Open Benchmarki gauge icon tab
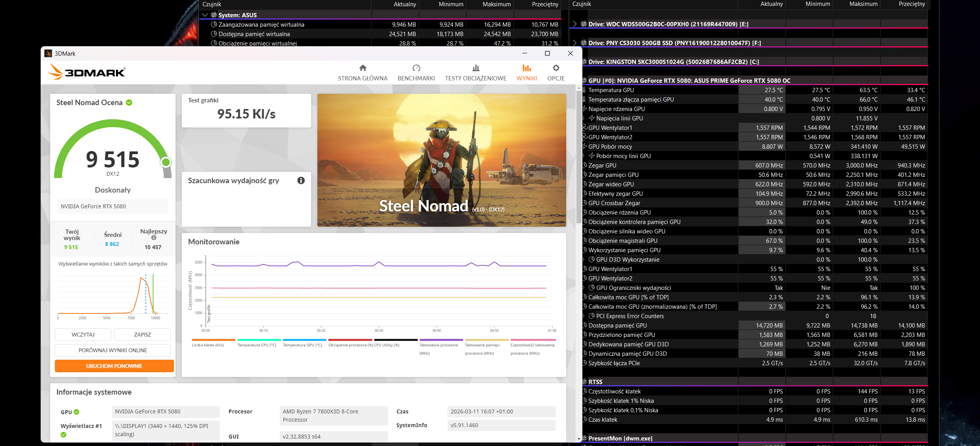The width and height of the screenshot is (980, 446). coord(416,68)
